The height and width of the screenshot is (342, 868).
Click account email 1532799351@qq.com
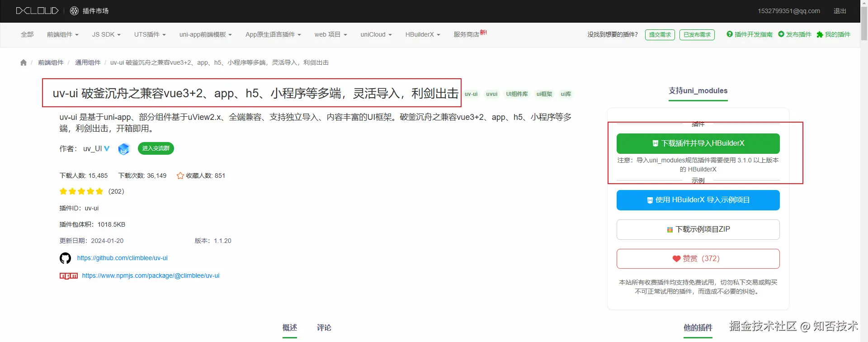789,11
